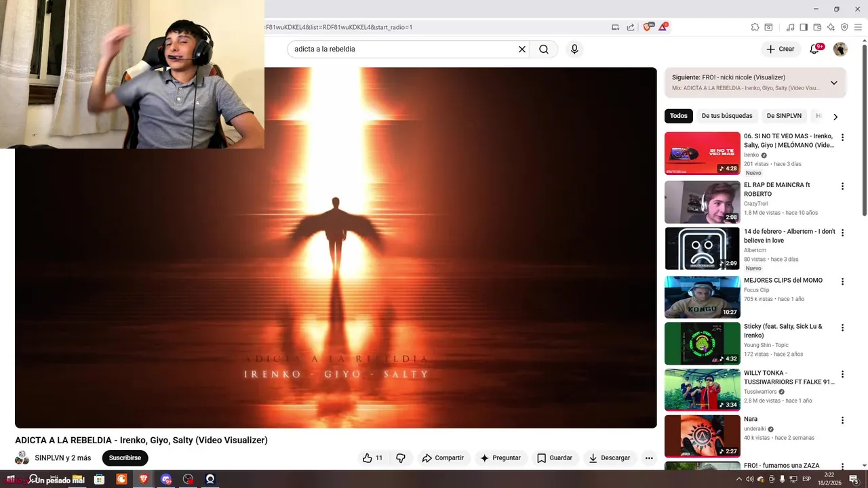Show more filter chips with arrow
This screenshot has width=868, height=488.
[835, 117]
